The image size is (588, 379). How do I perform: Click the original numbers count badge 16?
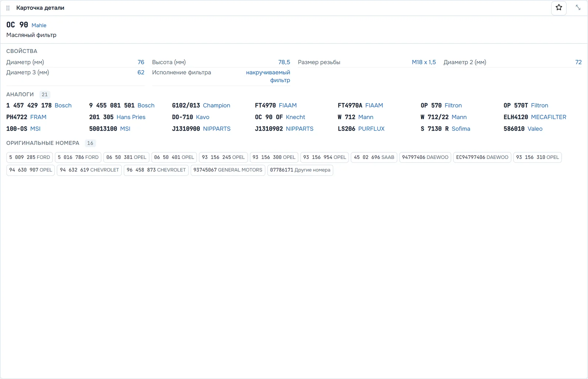coord(90,143)
